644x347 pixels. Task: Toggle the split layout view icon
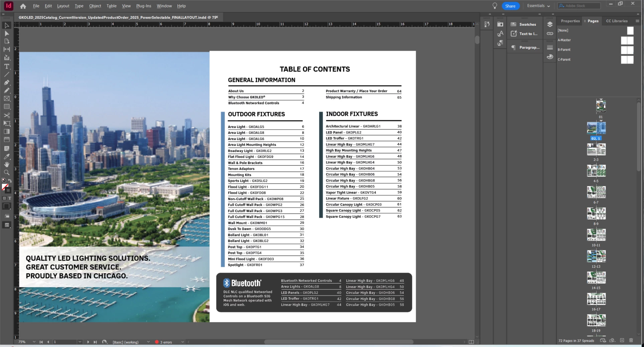pyautogui.click(x=471, y=342)
